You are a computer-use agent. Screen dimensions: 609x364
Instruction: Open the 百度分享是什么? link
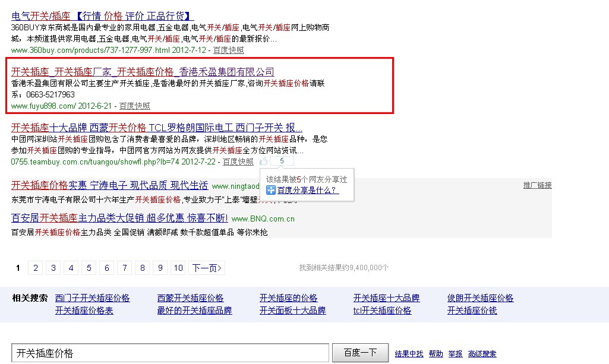(x=308, y=190)
